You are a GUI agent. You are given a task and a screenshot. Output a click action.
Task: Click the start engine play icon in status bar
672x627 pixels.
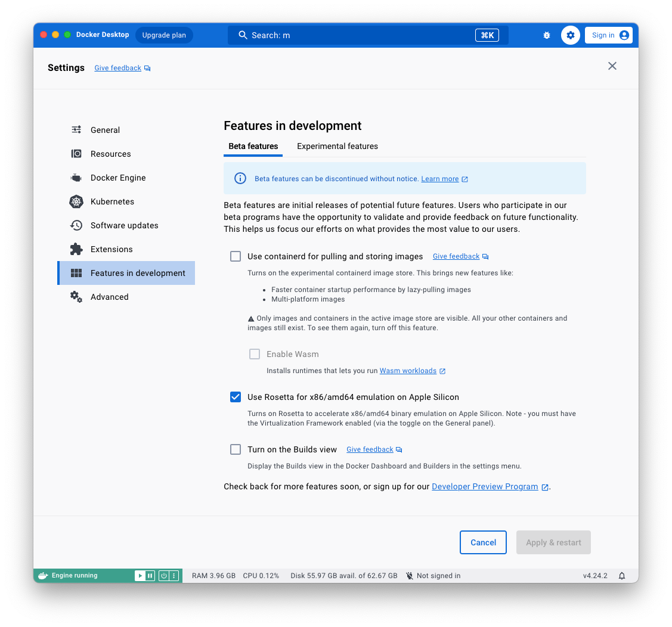(140, 576)
